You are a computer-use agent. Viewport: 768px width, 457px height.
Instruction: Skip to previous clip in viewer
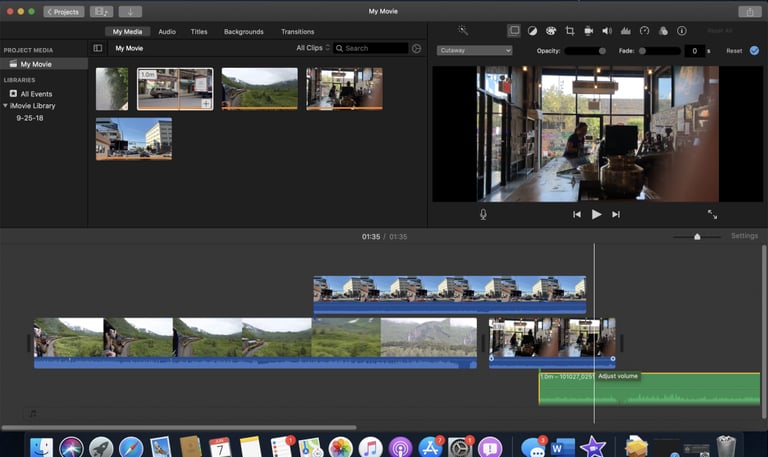tap(577, 215)
